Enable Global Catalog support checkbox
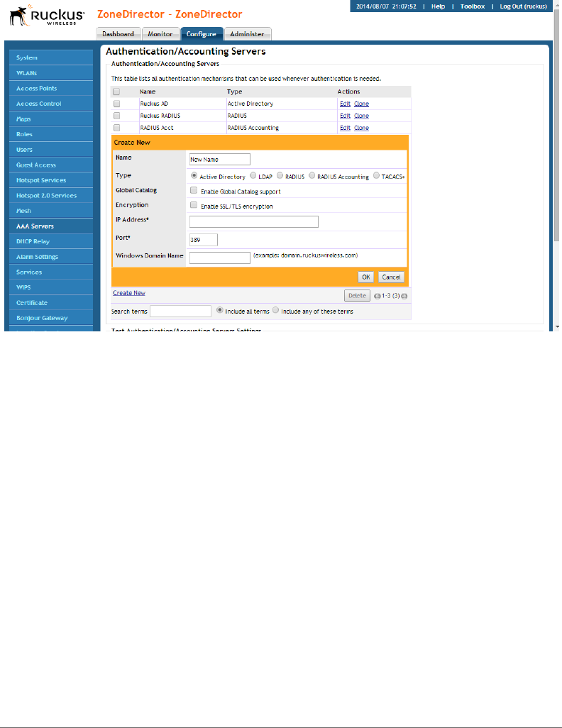The image size is (562, 728). [x=194, y=190]
